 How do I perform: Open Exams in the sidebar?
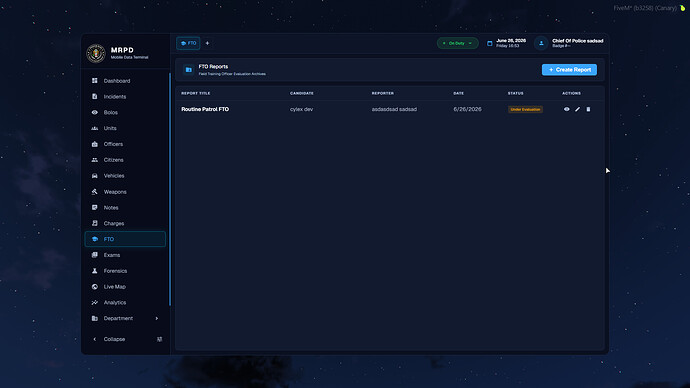(x=125, y=255)
